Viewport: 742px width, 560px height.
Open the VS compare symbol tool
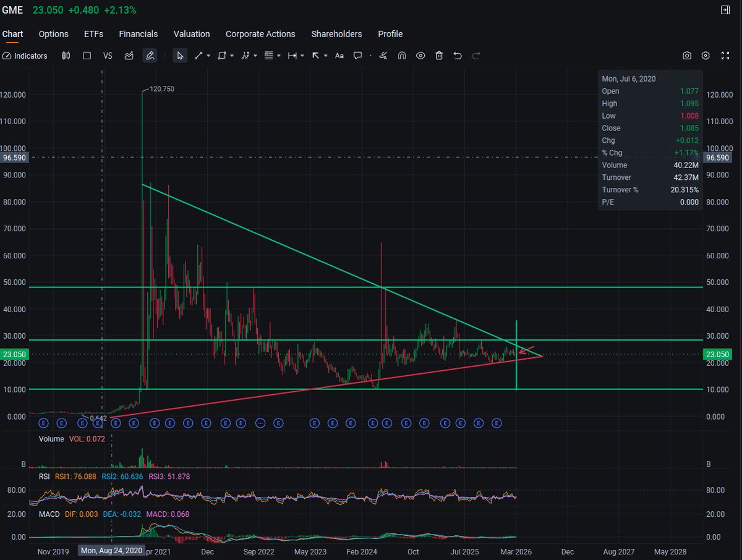(x=108, y=56)
